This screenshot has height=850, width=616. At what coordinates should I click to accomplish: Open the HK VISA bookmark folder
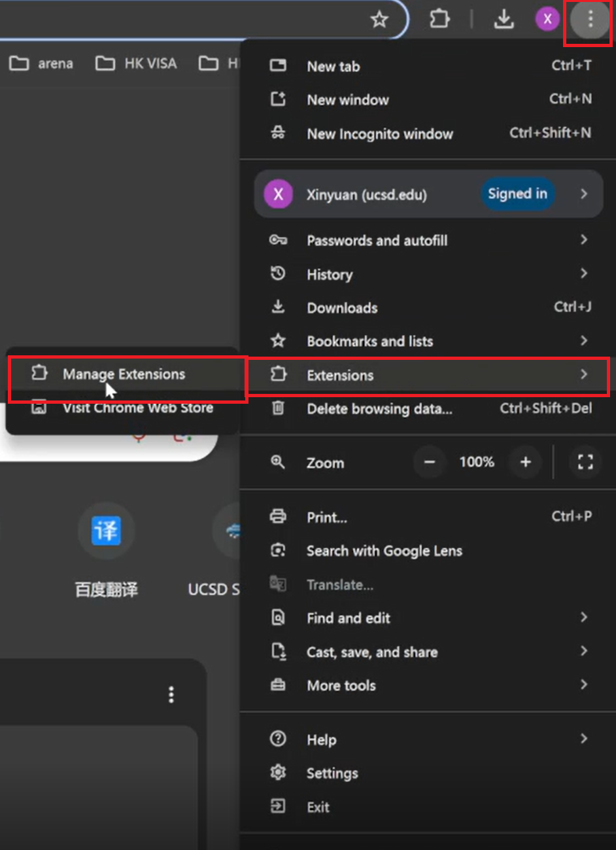(137, 63)
